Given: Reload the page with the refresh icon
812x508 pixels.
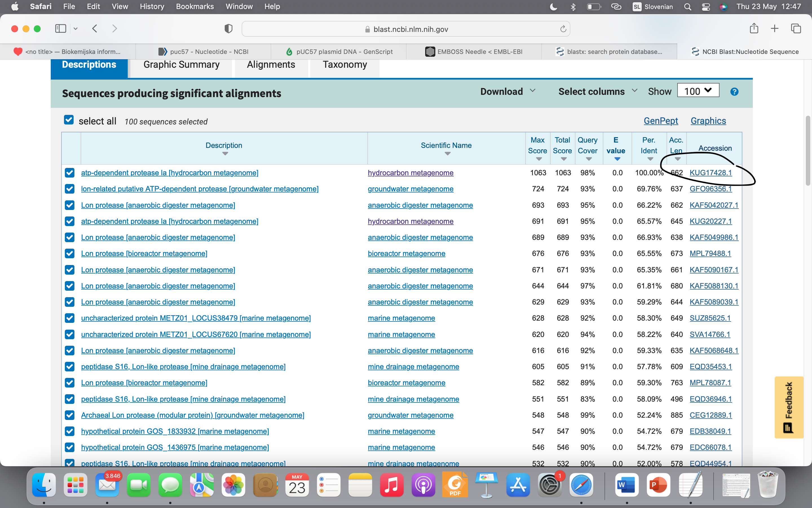Looking at the screenshot, I should (563, 29).
